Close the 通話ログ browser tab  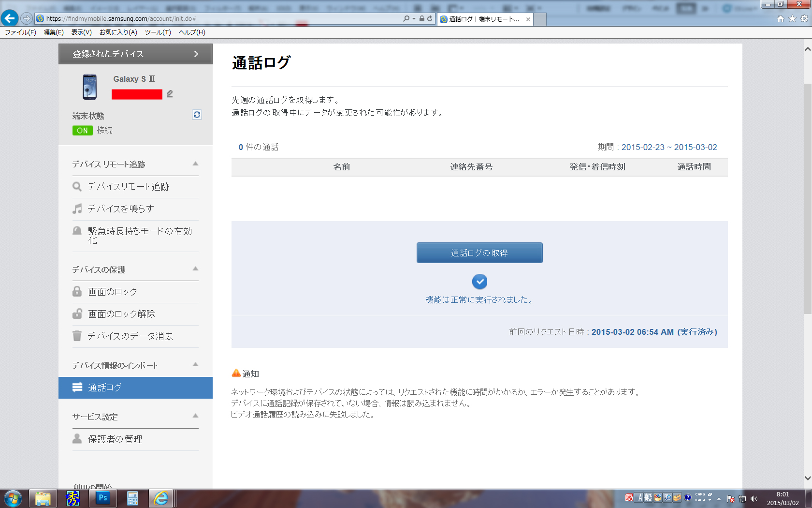tap(528, 19)
